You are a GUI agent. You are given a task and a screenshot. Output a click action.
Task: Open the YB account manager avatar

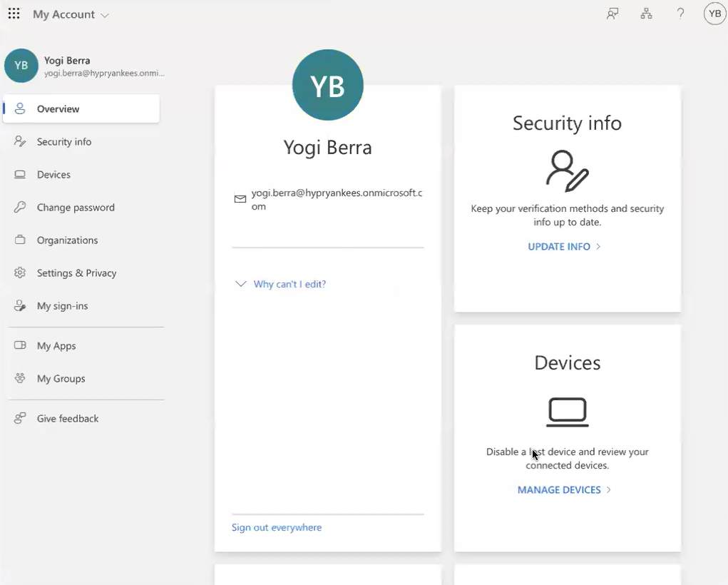pos(714,14)
